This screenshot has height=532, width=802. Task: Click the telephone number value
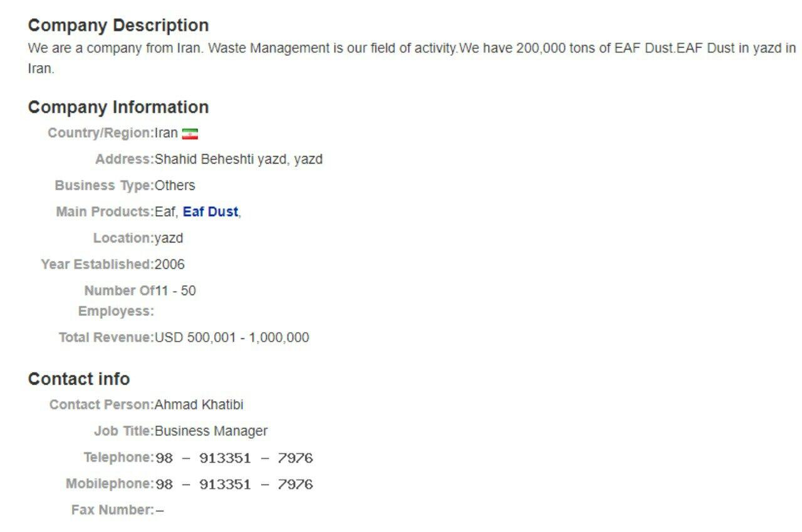pyautogui.click(x=234, y=458)
